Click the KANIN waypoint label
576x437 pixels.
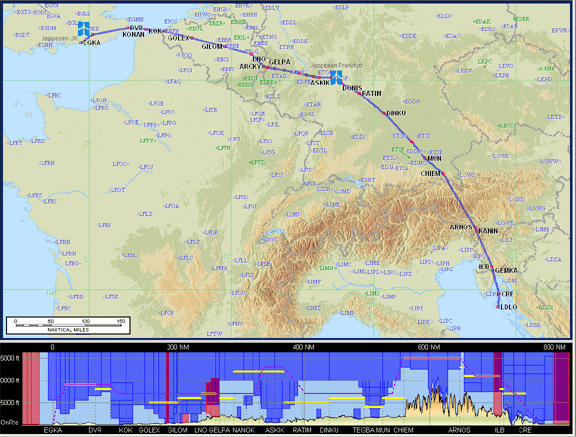coord(488,231)
